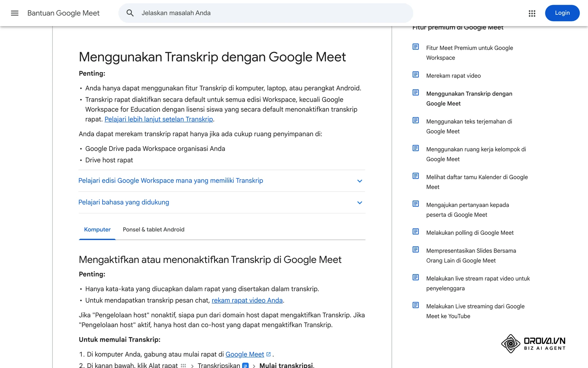Image resolution: width=588 pixels, height=368 pixels.
Task: Open Menggunakan teks terjemahan di Google Meet
Action: [x=469, y=126]
